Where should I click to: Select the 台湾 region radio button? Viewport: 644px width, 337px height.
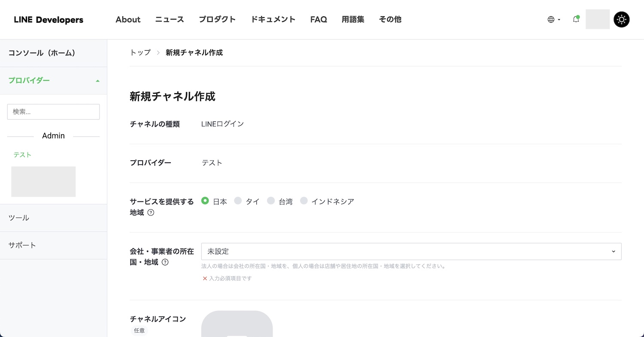271,200
